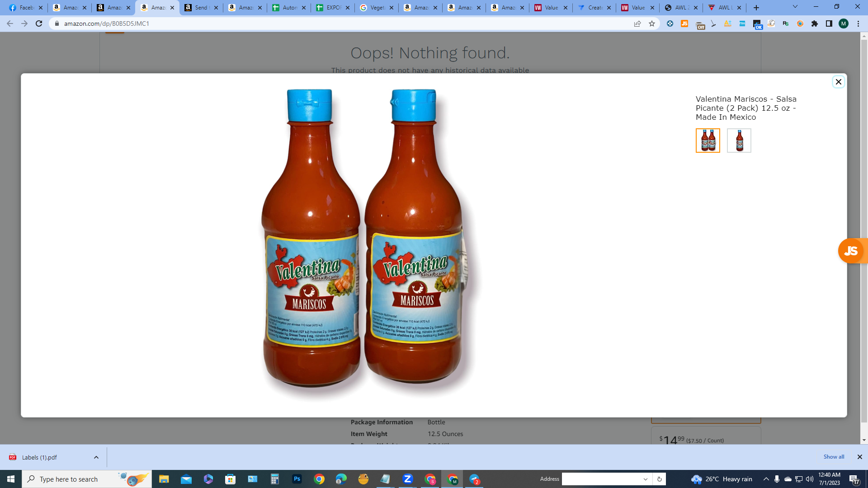Go forward to the next page

[24, 23]
